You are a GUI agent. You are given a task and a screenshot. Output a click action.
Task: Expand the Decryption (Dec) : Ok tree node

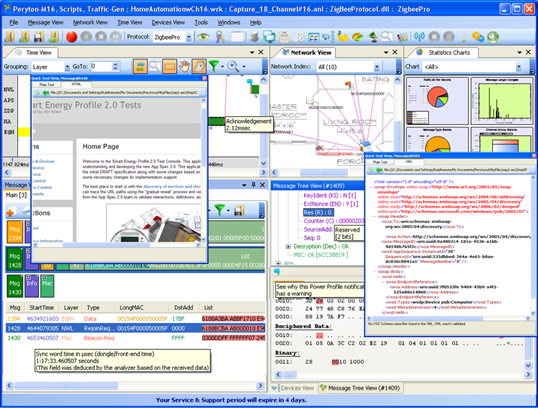tap(288, 246)
